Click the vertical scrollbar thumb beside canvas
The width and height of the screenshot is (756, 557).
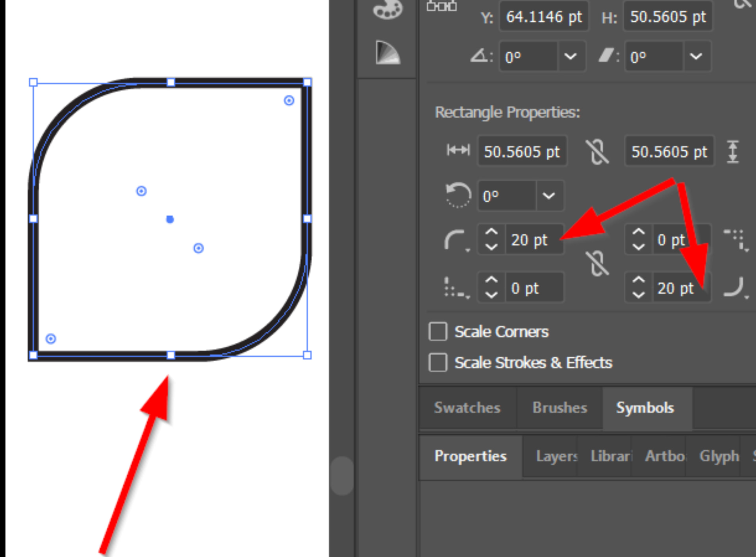342,475
